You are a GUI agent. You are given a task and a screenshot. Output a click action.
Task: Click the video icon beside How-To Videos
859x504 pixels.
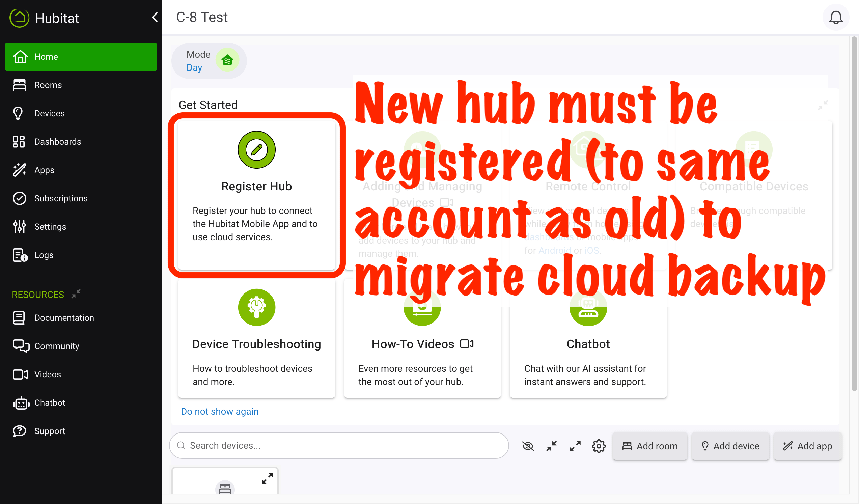click(x=467, y=344)
